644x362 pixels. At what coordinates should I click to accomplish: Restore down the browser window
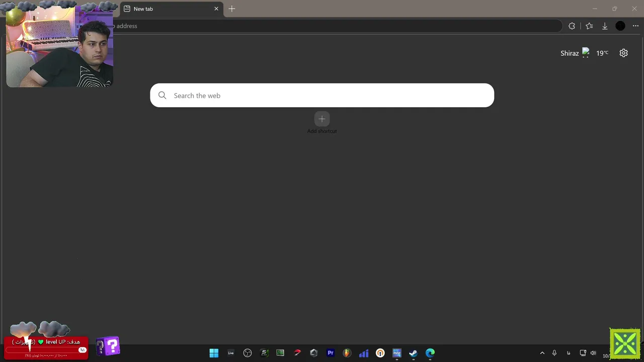[614, 9]
